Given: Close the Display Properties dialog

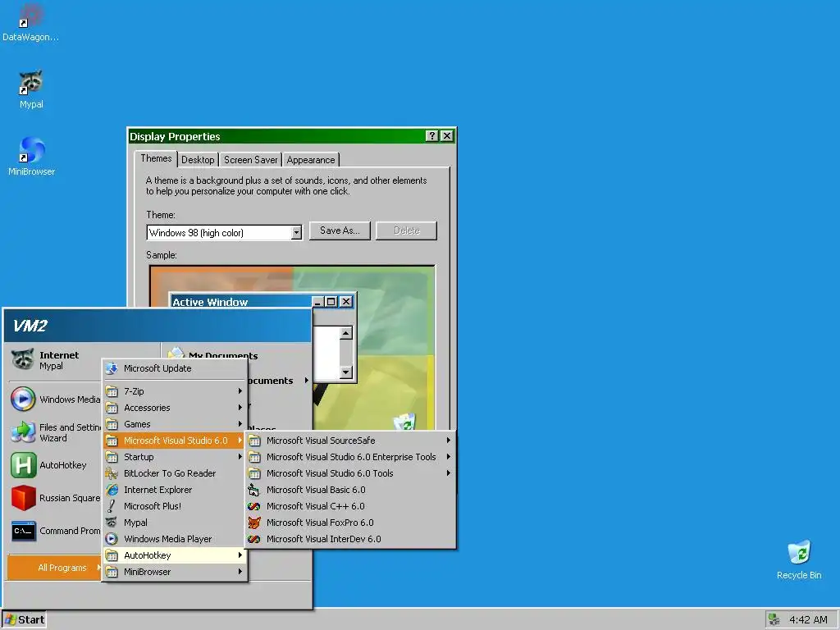Looking at the screenshot, I should 446,136.
